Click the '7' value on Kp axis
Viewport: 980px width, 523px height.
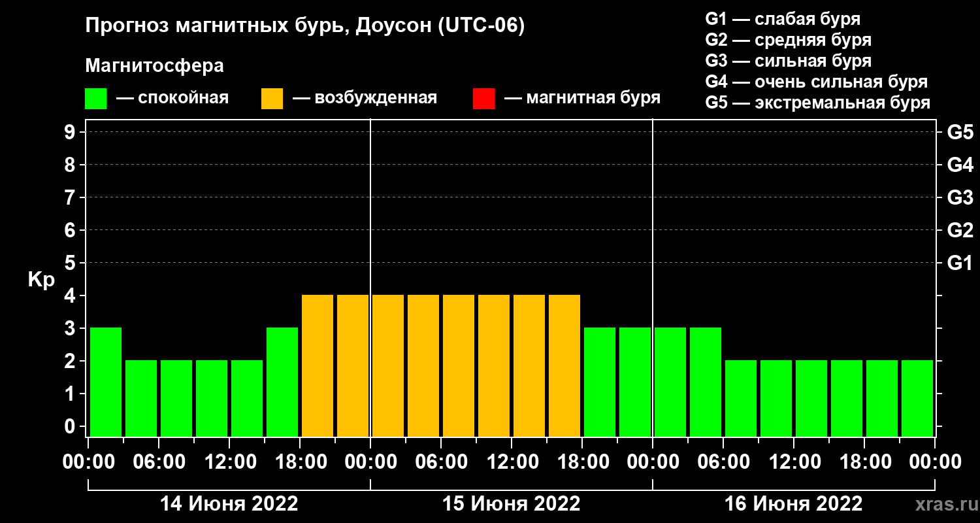pyautogui.click(x=71, y=198)
